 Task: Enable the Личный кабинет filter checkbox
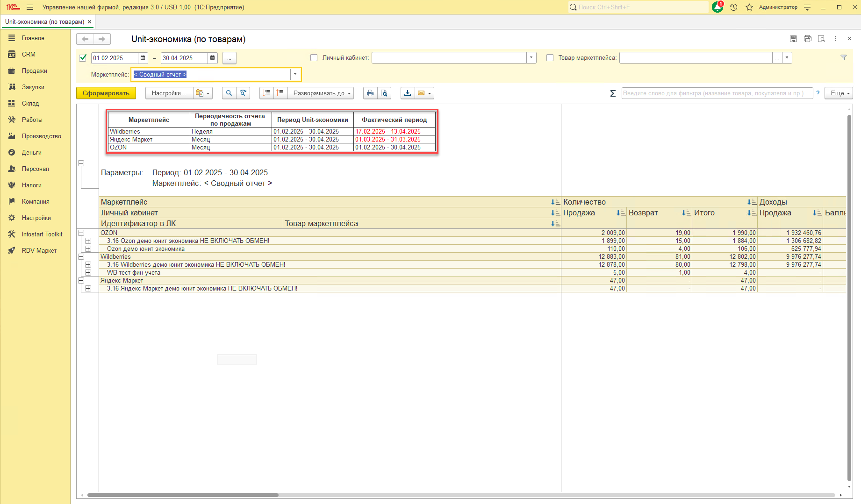314,58
